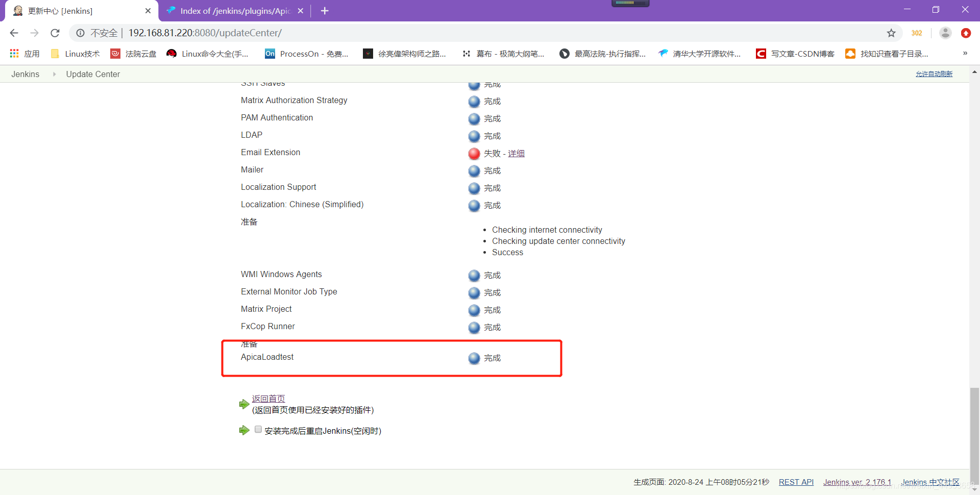The width and height of the screenshot is (980, 495).
Task: Click the 'Checking internet connectivity' text
Action: 547,230
